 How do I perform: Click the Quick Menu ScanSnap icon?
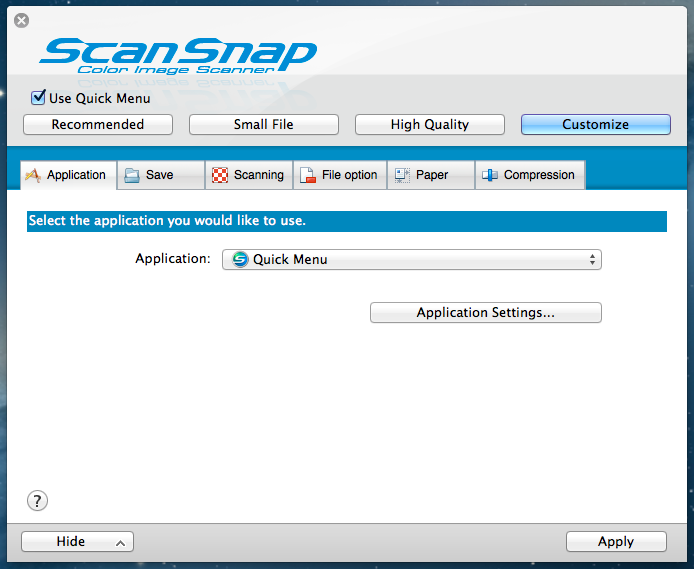tap(240, 259)
